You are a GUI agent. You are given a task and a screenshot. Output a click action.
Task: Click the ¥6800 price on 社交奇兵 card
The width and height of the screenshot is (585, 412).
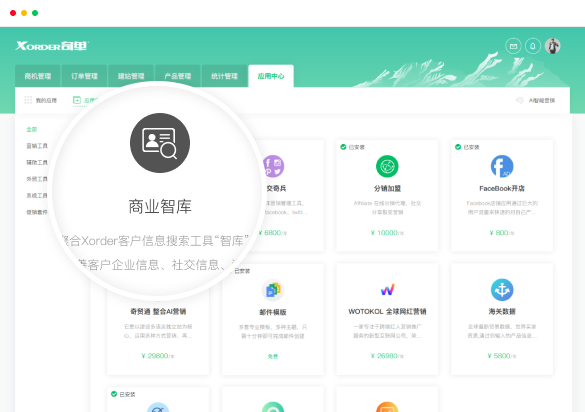[x=273, y=233]
